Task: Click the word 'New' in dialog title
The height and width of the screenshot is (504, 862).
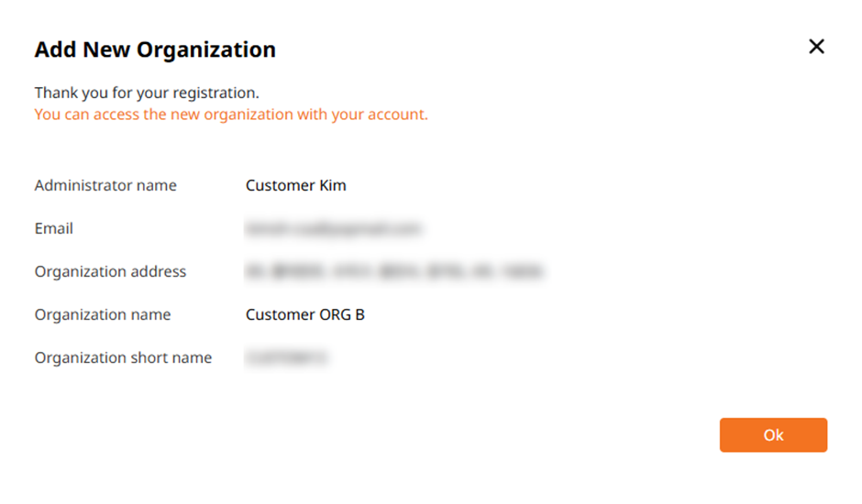Action: (106, 49)
